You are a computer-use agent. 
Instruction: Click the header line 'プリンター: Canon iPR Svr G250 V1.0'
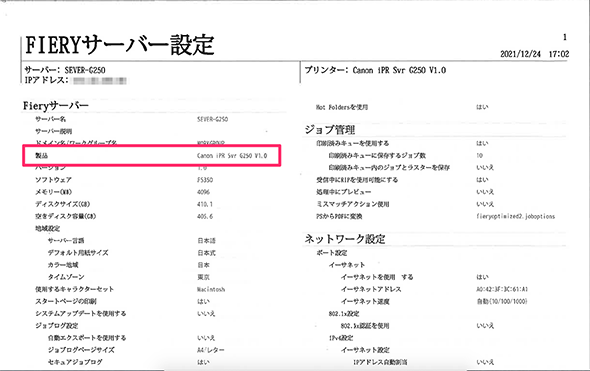(x=375, y=70)
